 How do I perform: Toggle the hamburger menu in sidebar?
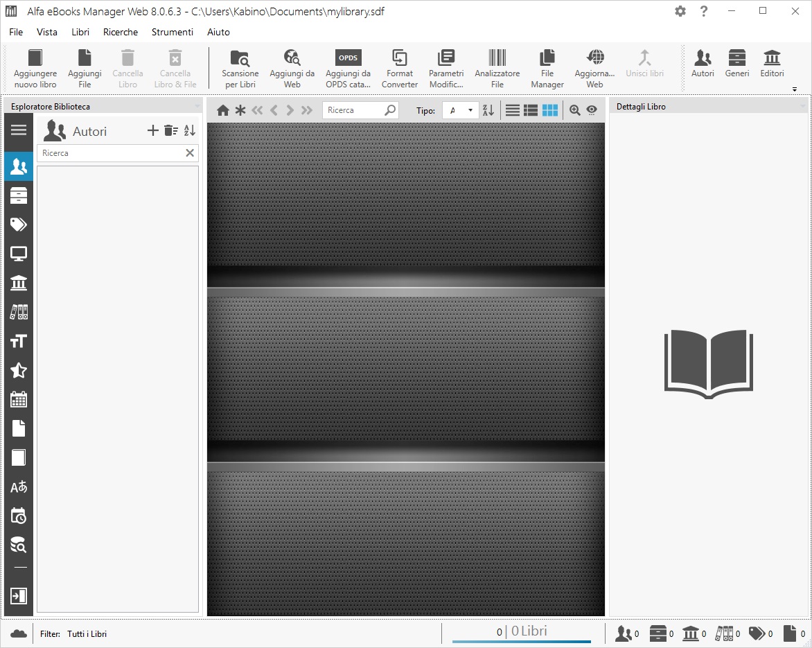[19, 130]
